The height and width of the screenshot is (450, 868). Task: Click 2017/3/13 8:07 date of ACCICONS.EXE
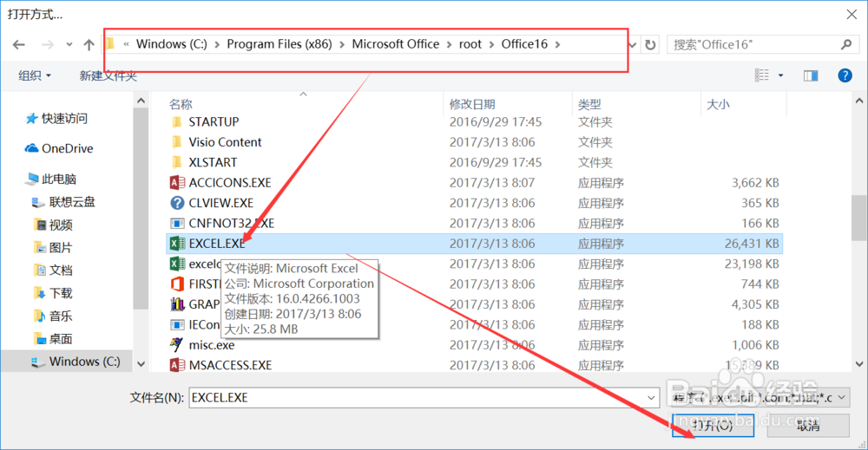pos(492,182)
